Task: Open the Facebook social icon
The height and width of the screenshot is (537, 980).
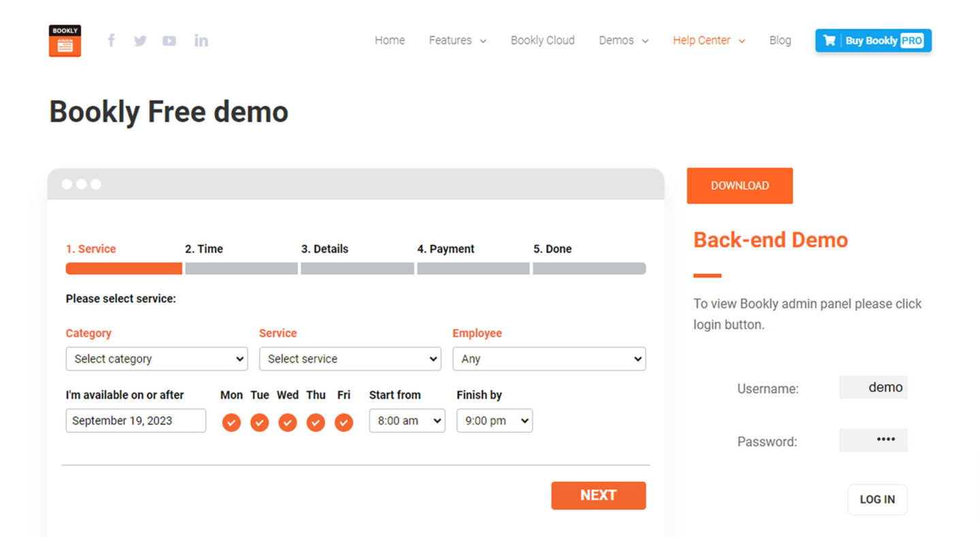Action: [112, 40]
